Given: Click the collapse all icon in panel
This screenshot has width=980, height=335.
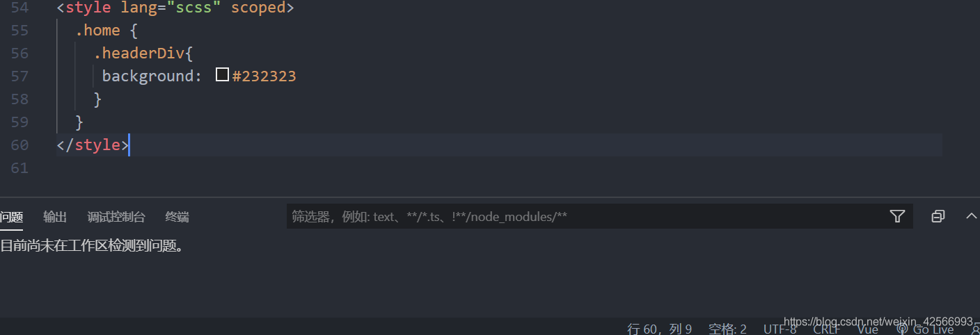Looking at the screenshot, I should click(938, 216).
